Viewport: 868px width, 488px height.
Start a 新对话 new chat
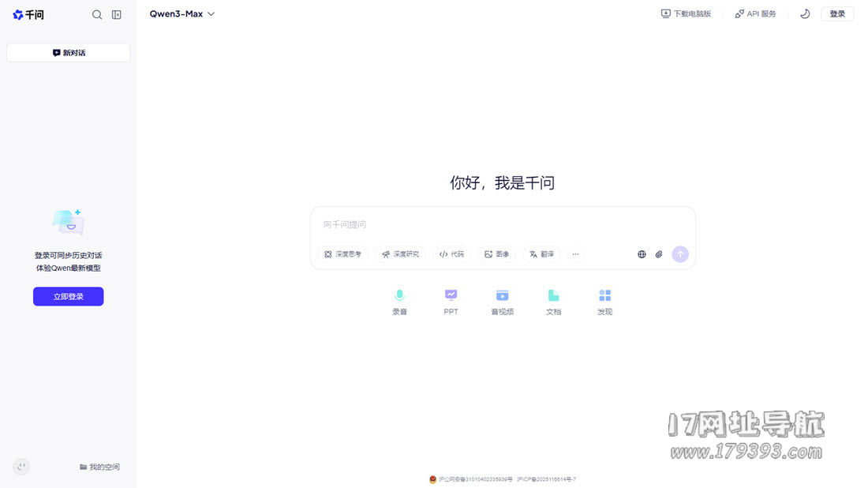69,53
